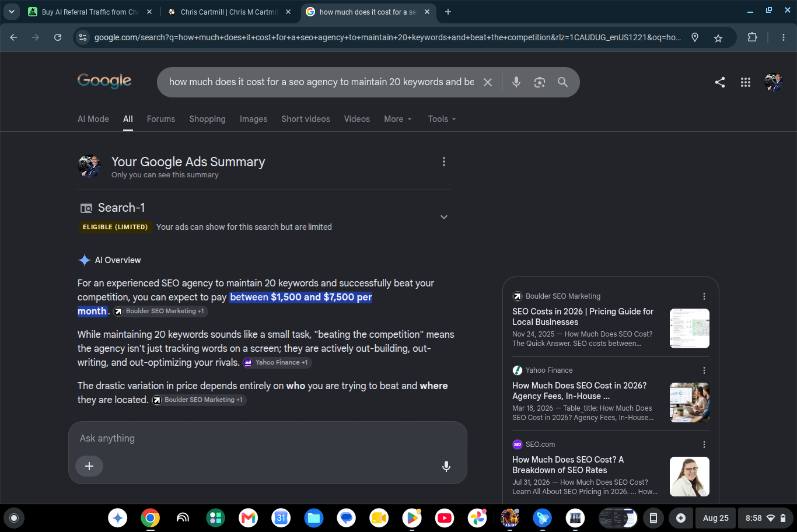View site information icon in address bar
Screen dimensions: 797x532
point(83,37)
